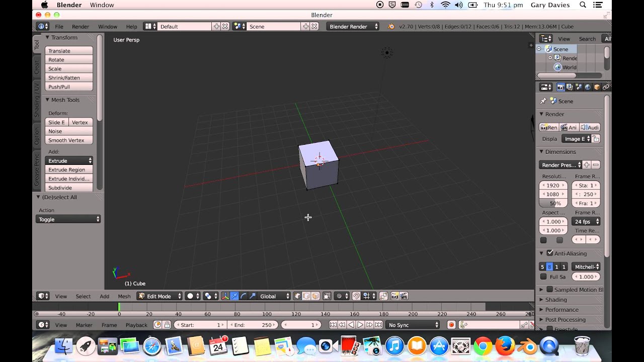The height and width of the screenshot is (362, 644).
Task: Click the timeline use preview range clock icon
Action: [157, 325]
